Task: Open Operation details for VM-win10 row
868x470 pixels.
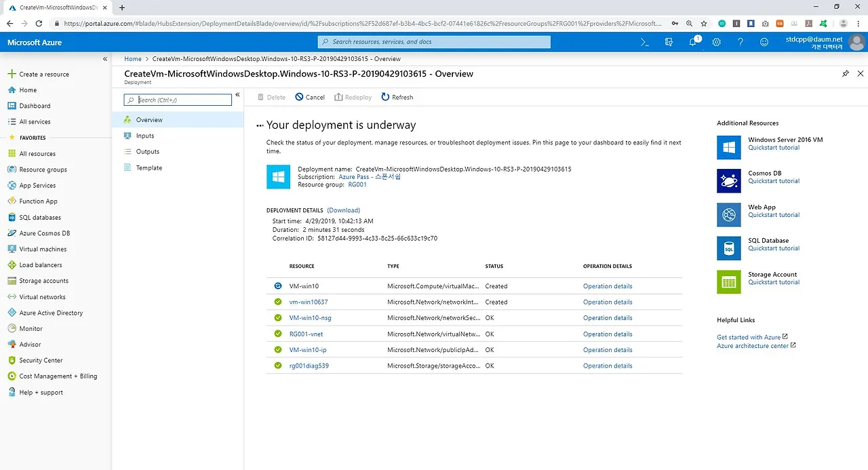Action: 608,286
